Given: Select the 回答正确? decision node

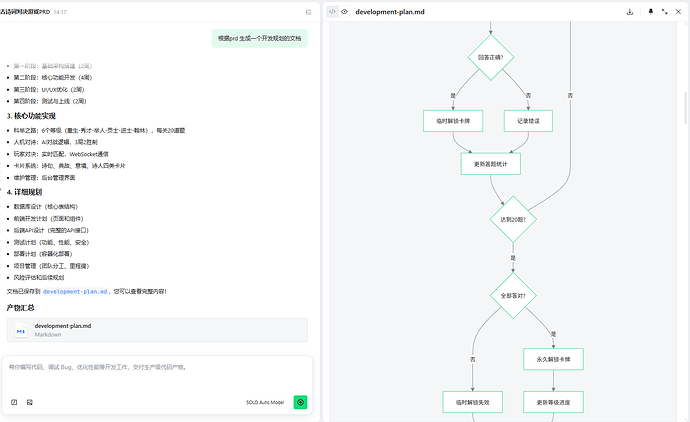Looking at the screenshot, I should 490,57.
